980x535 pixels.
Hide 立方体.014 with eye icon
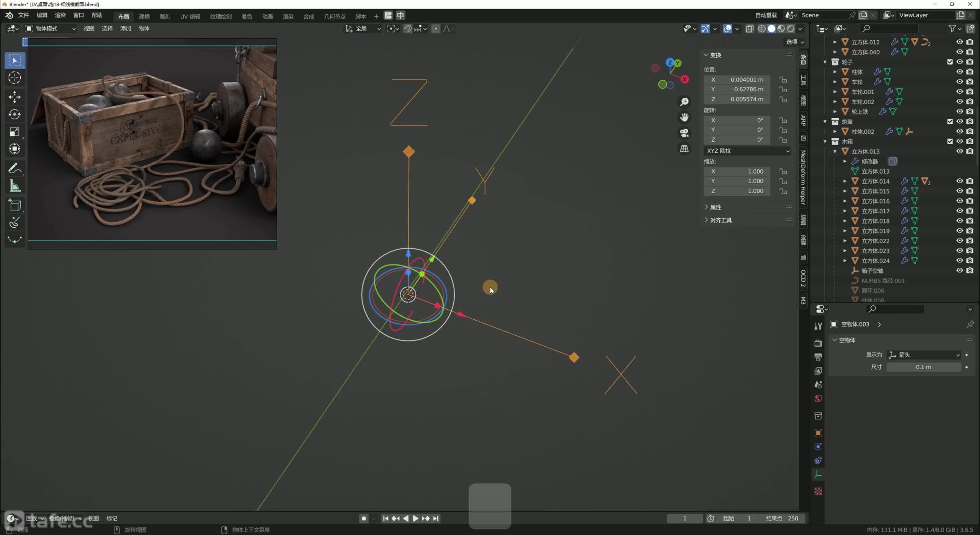click(x=959, y=181)
